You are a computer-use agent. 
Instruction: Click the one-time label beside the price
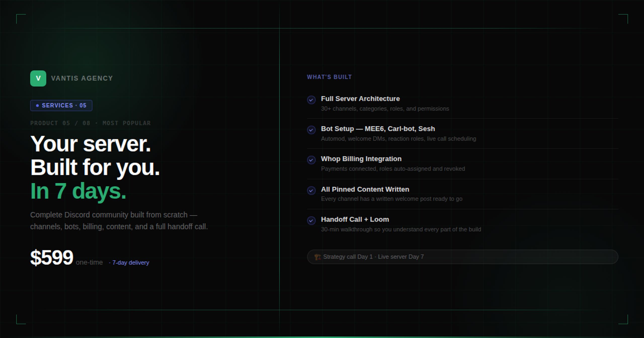click(x=89, y=263)
